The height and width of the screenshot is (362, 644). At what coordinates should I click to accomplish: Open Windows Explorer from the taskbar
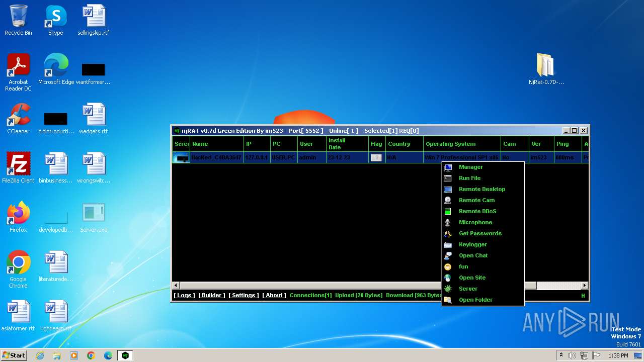tap(57, 355)
